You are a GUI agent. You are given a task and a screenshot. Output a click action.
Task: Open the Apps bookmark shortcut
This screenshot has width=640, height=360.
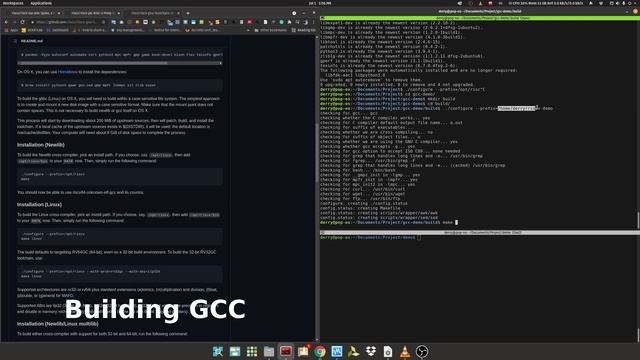pyautogui.click(x=11, y=30)
